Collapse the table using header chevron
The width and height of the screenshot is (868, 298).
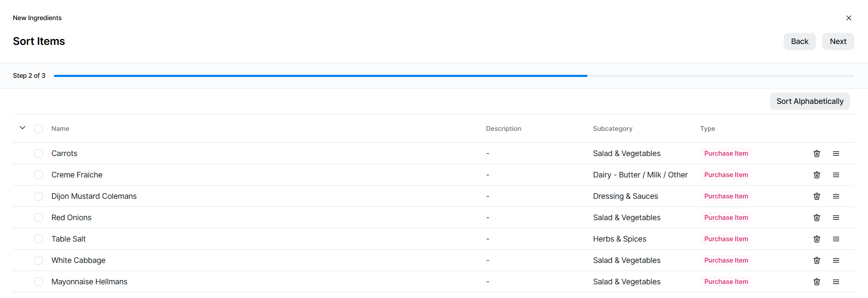point(23,128)
